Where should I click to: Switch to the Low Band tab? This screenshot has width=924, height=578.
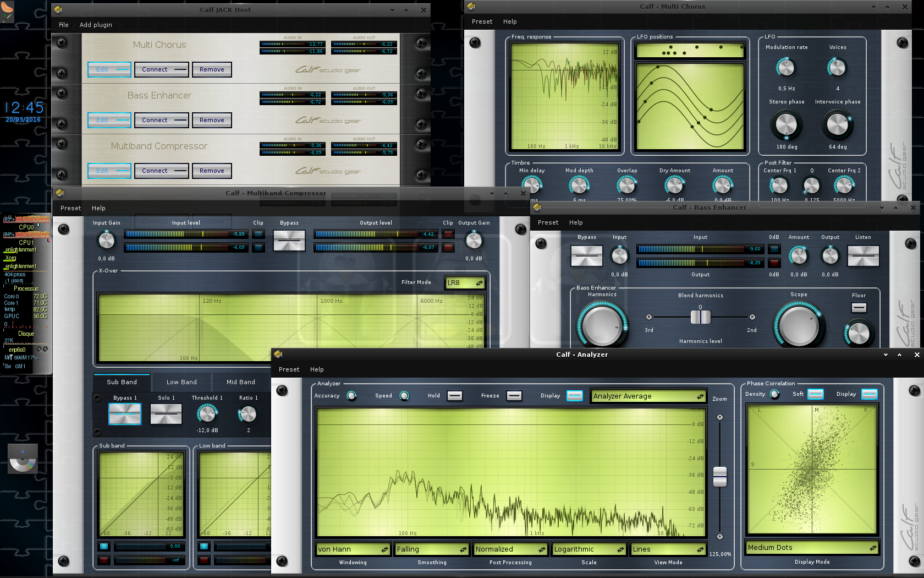(x=182, y=382)
